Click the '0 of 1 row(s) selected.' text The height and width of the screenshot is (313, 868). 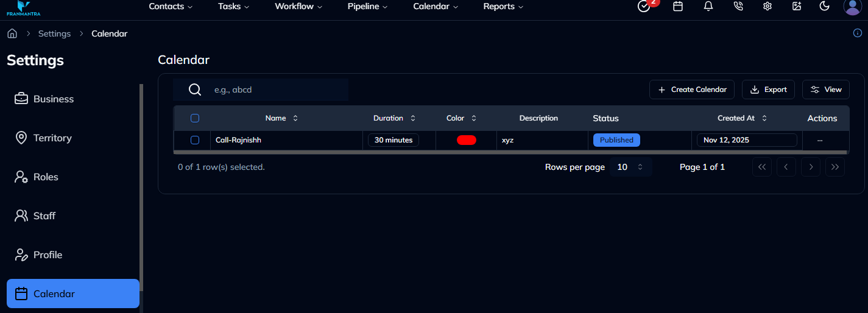[x=221, y=167]
